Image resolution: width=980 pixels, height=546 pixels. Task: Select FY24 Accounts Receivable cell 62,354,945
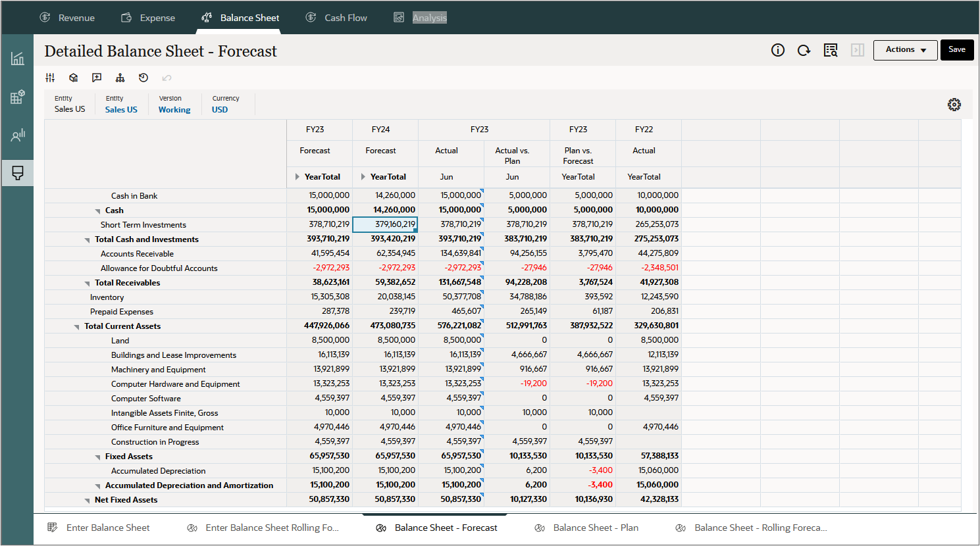tap(385, 253)
